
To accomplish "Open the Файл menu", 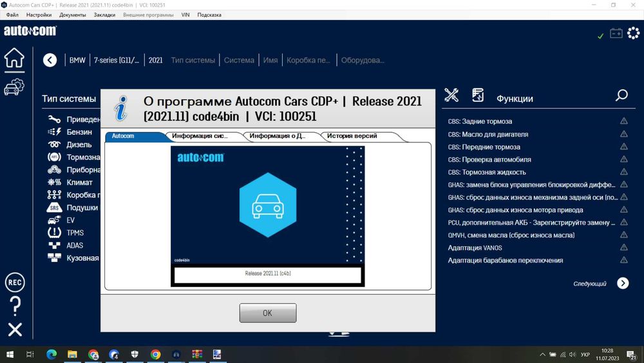I will point(12,15).
